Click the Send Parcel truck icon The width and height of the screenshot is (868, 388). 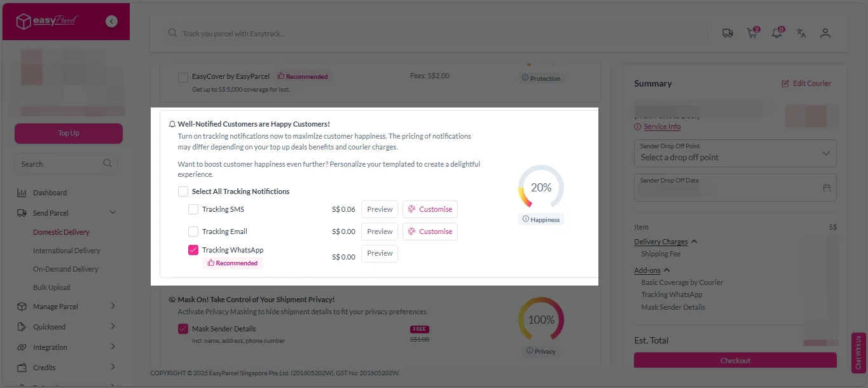[x=22, y=213]
